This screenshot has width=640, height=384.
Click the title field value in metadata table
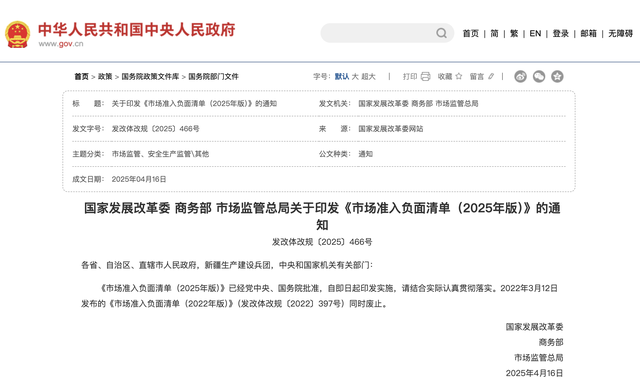click(x=194, y=104)
